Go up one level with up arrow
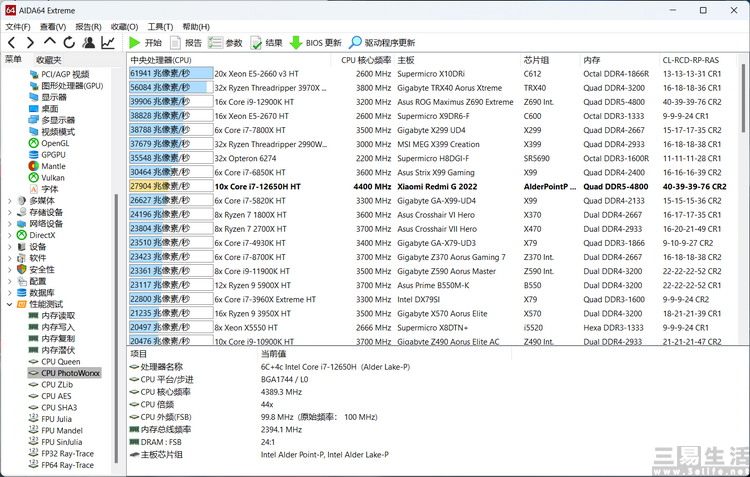Viewport: 750px width, 477px height. 49,42
